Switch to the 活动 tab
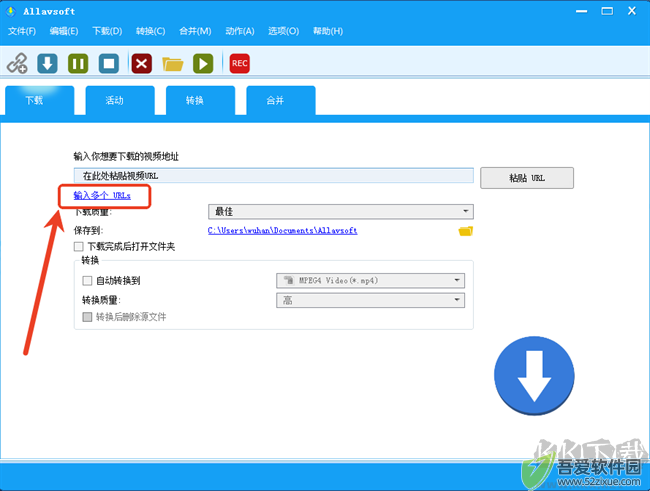650x491 pixels. (120, 100)
